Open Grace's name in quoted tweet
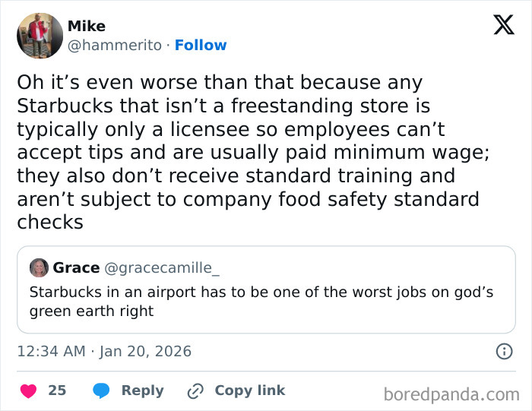This screenshot has width=532, height=411. pos(76,267)
